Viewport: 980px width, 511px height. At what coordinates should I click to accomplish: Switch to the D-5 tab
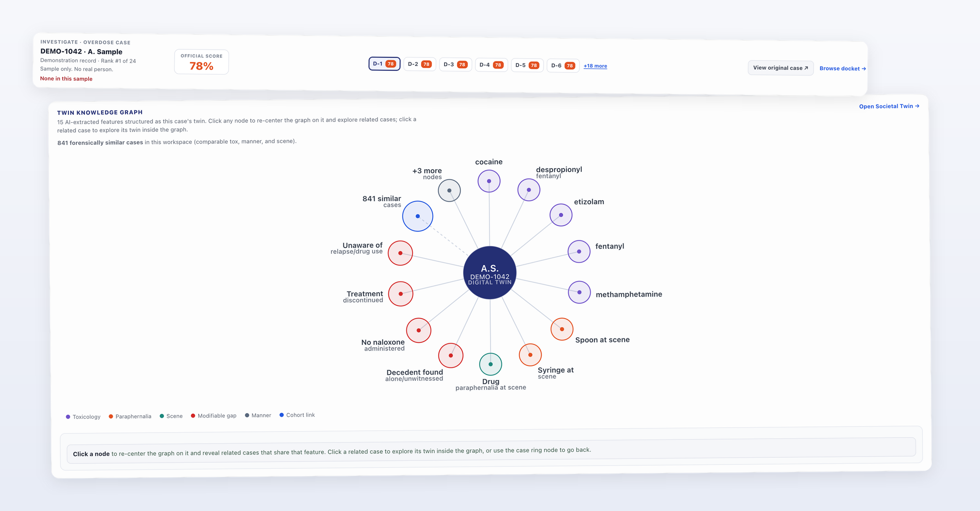(527, 65)
